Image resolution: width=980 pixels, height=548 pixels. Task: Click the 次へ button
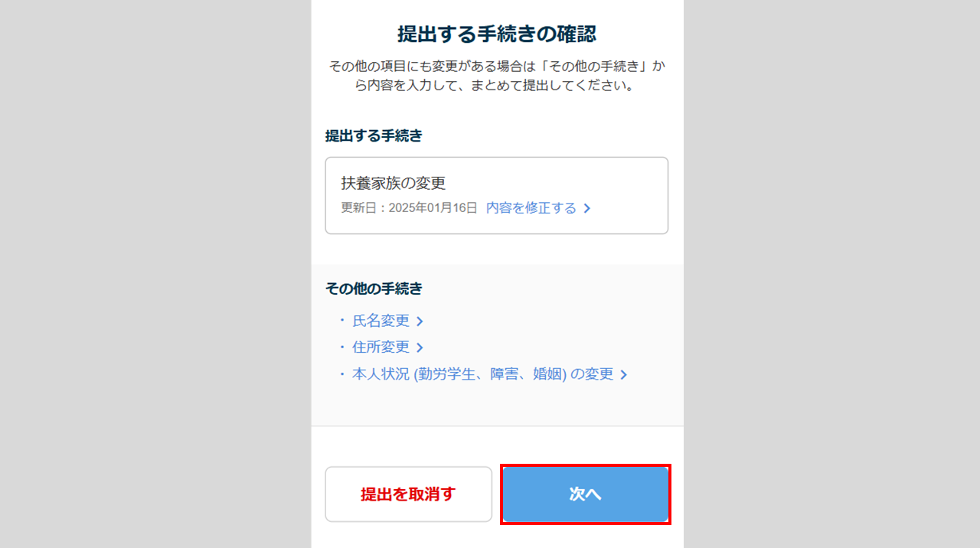pos(585,494)
